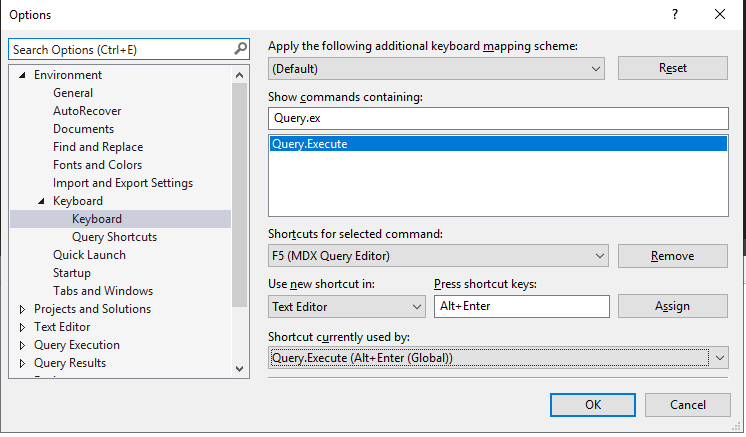The height and width of the screenshot is (437, 746).
Task: Select the Startup options page
Action: point(72,273)
